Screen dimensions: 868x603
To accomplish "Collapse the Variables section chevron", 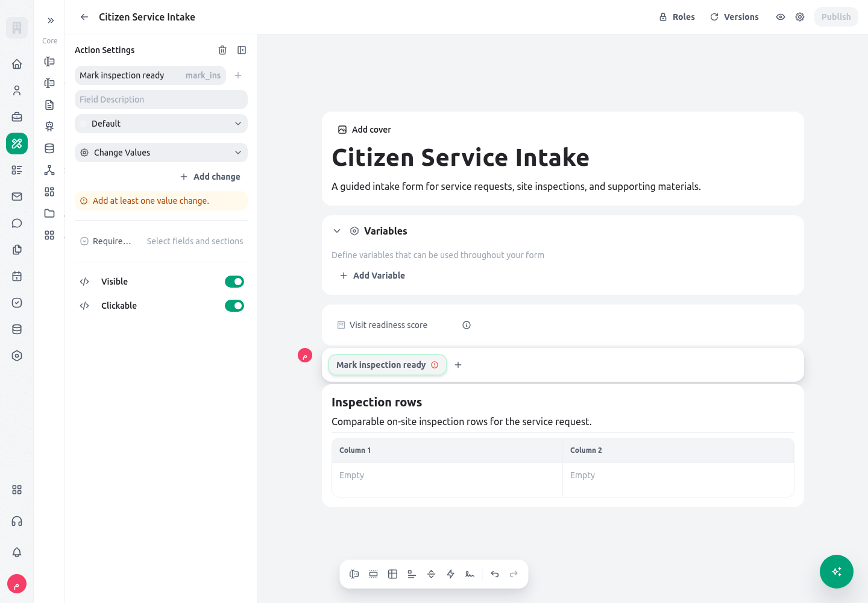I will [x=337, y=231].
